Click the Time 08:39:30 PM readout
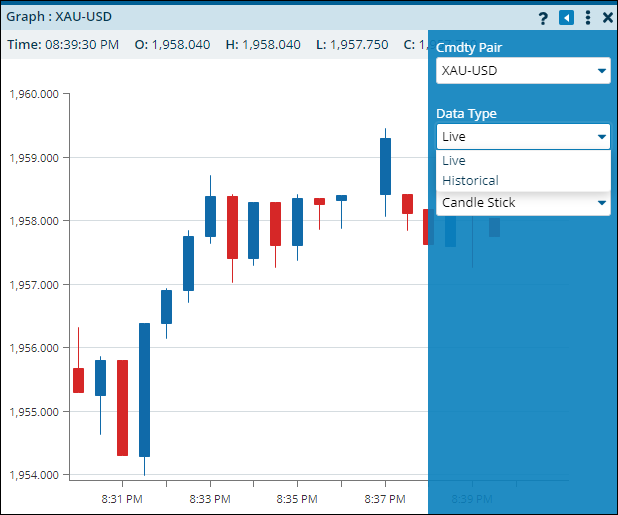 coord(63,45)
